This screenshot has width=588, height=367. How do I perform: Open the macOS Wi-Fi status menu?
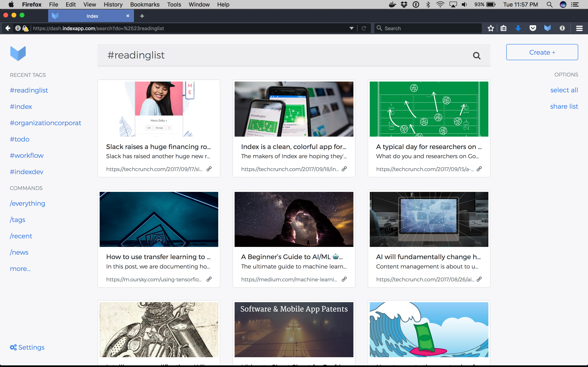pos(440,4)
